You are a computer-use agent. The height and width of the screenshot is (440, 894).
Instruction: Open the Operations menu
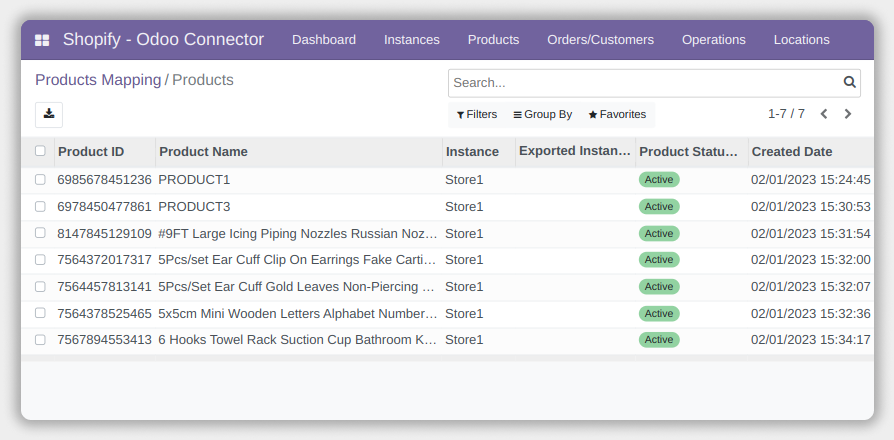point(714,40)
